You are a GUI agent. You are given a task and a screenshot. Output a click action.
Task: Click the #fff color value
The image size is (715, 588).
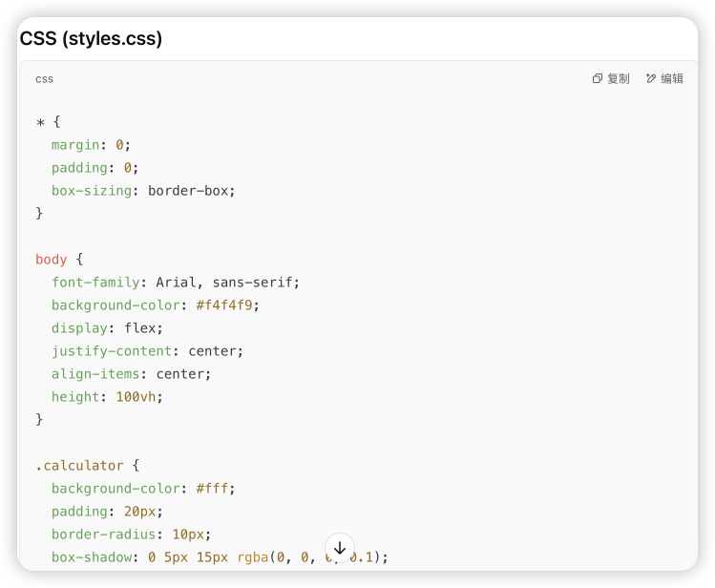pyautogui.click(x=212, y=488)
